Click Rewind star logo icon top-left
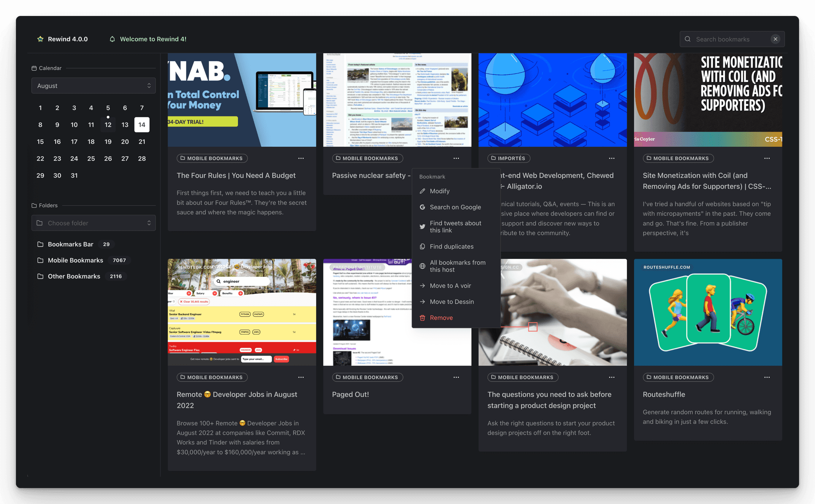The width and height of the screenshot is (815, 504). point(40,39)
